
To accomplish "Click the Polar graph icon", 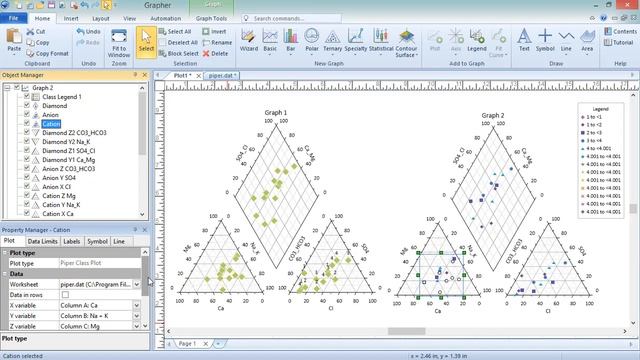I will 312,36.
